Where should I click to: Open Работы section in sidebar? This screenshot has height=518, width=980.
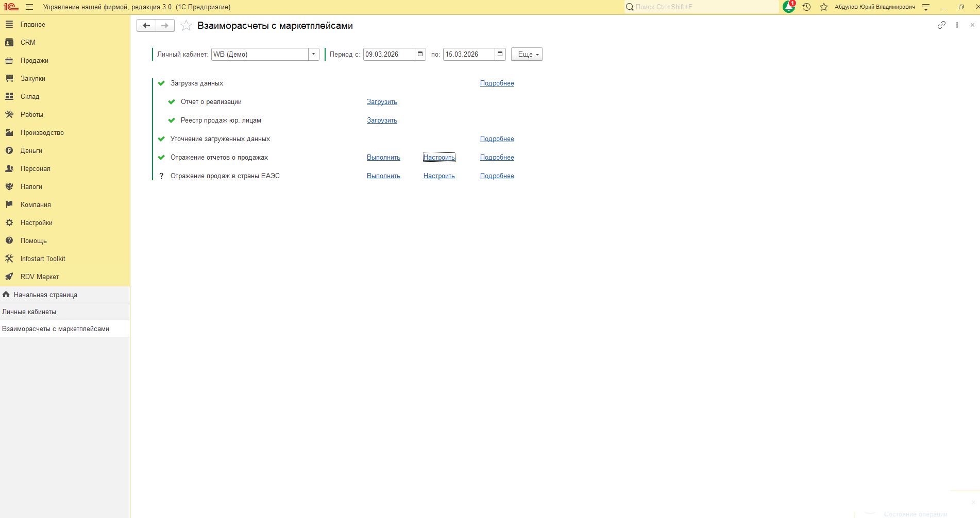[x=65, y=115]
